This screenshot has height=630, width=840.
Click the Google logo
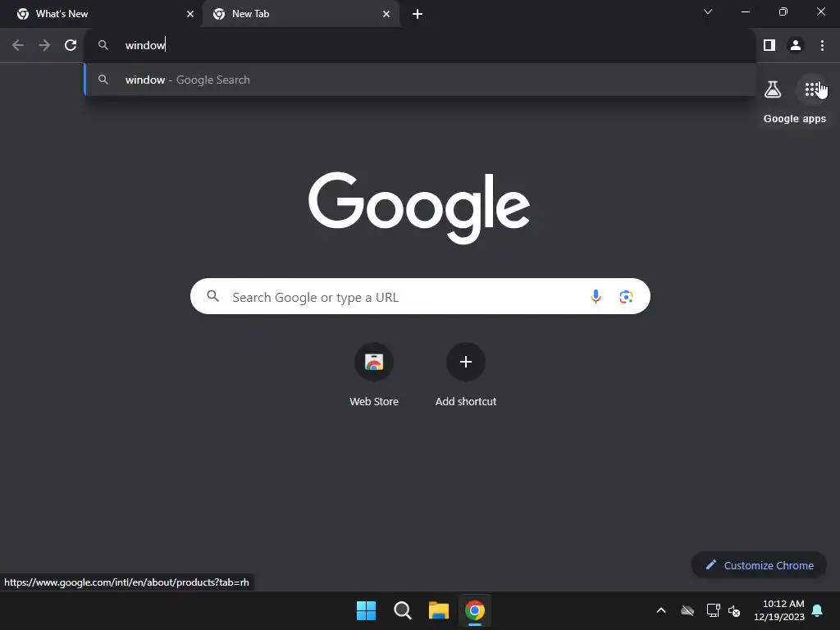click(x=419, y=208)
